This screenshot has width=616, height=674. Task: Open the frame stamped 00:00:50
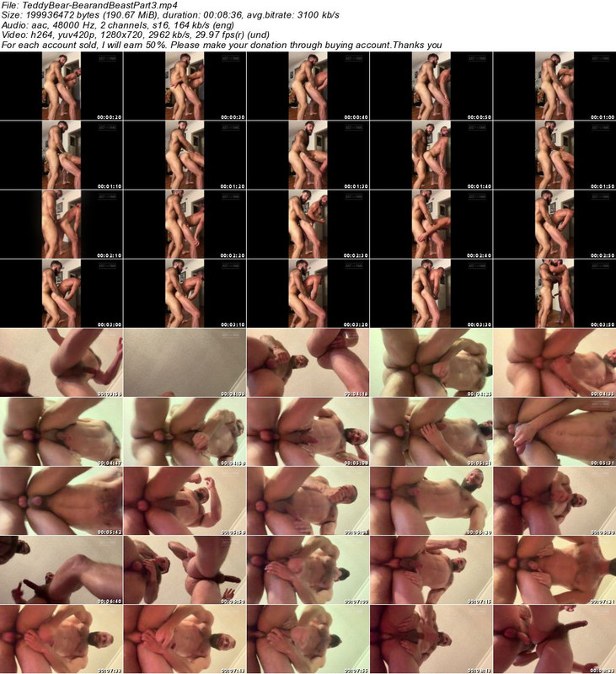(431, 85)
